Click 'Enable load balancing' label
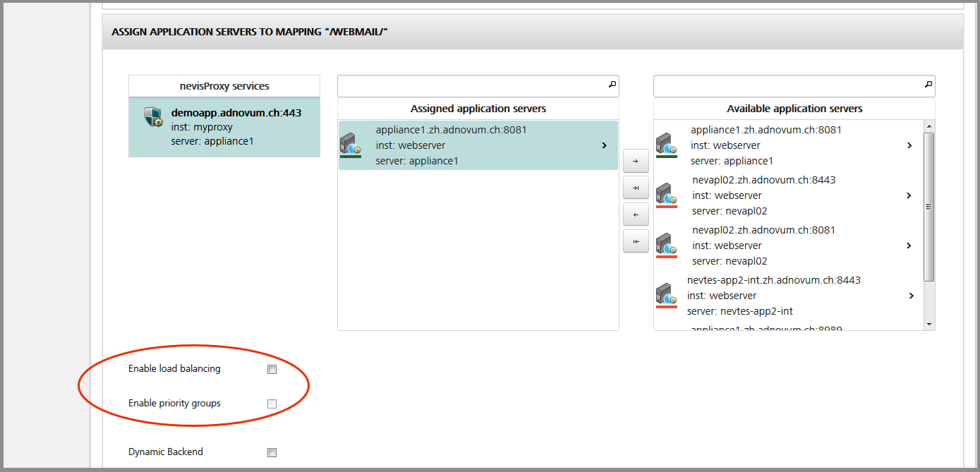 174,368
